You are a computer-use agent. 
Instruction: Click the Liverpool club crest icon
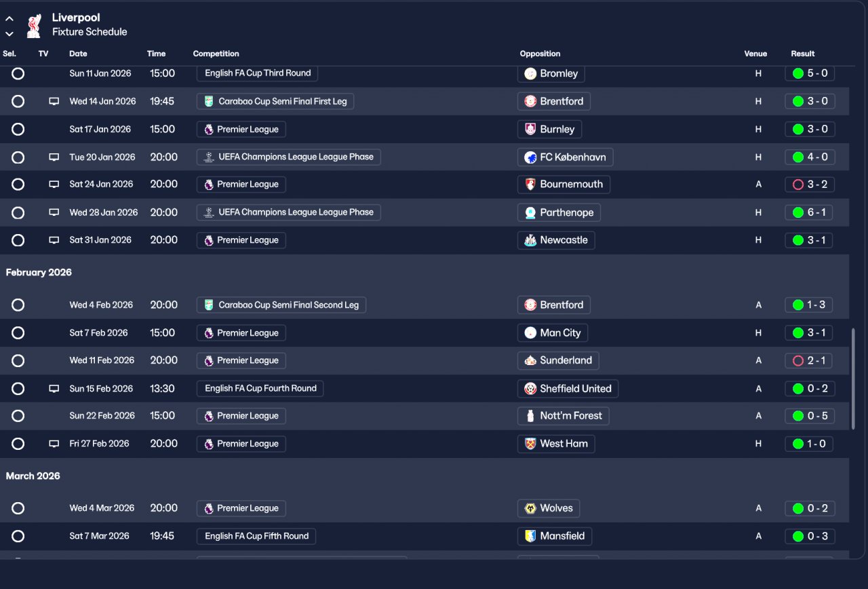[33, 26]
